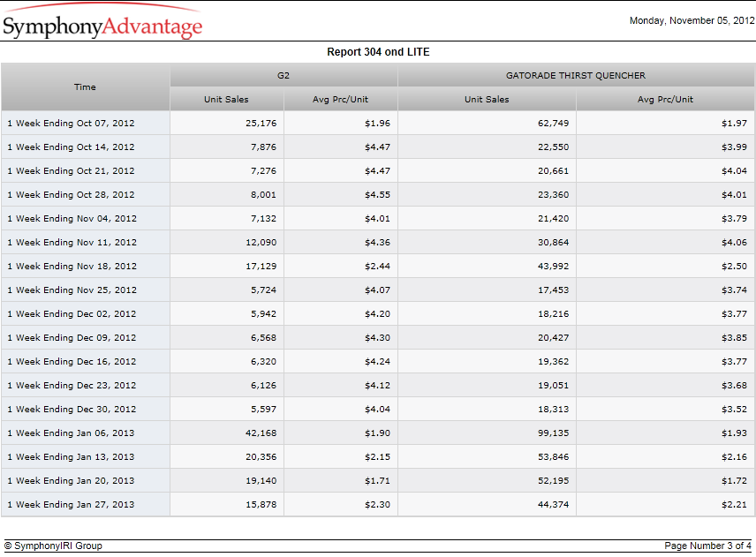The width and height of the screenshot is (756, 557).
Task: Select row 1 Week Ending Oct 07, 2012
Action: (x=378, y=123)
